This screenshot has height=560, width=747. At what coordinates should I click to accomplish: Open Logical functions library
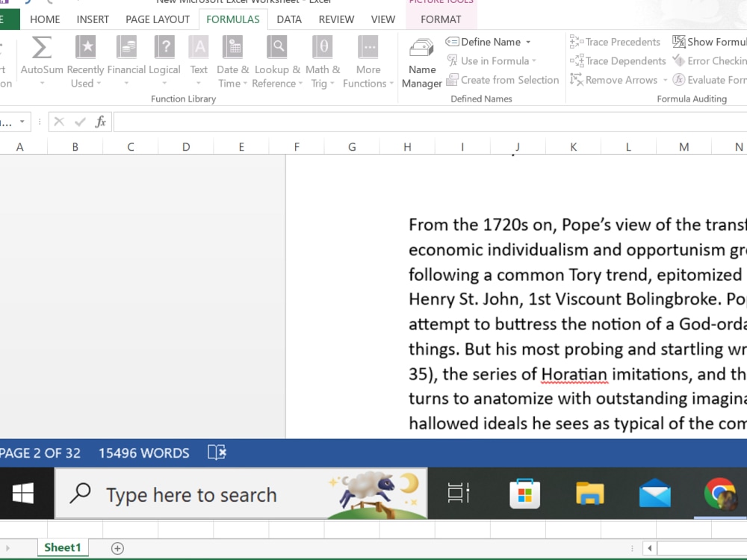164,61
